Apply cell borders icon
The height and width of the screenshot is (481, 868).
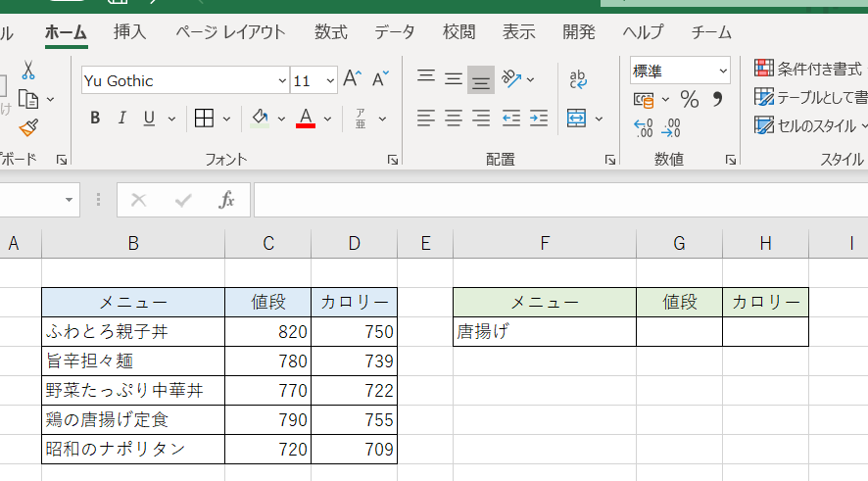click(x=205, y=118)
